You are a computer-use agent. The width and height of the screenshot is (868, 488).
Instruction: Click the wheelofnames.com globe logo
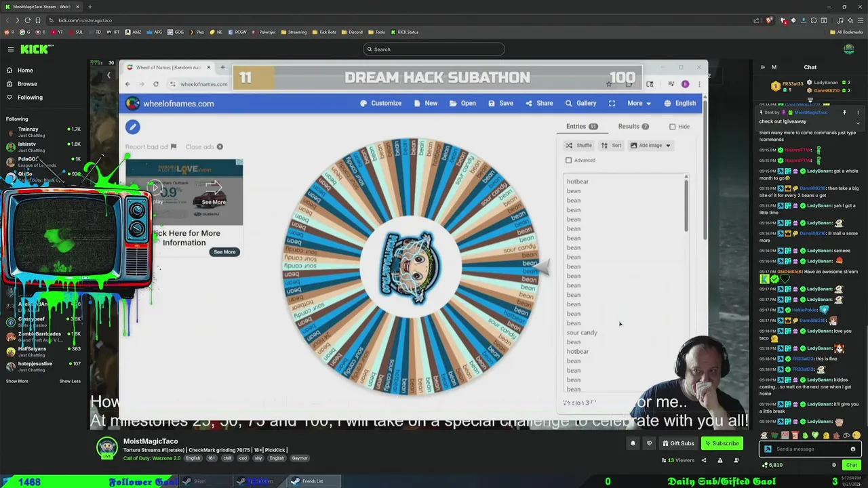click(133, 103)
